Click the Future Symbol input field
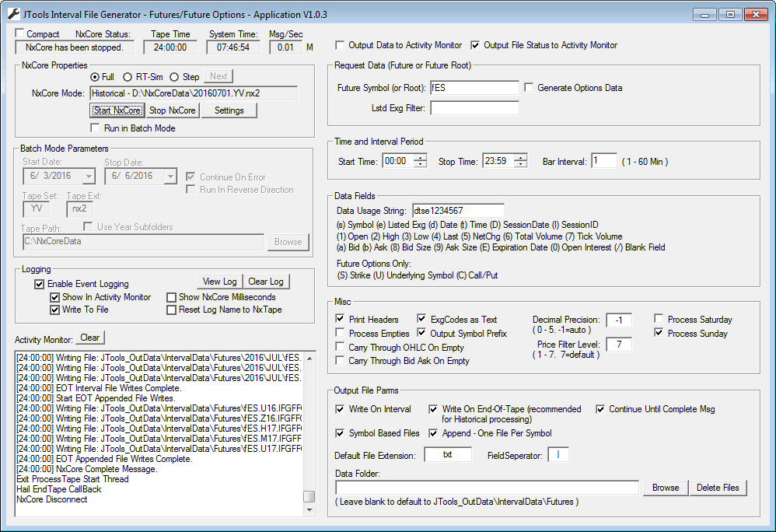 click(x=474, y=88)
